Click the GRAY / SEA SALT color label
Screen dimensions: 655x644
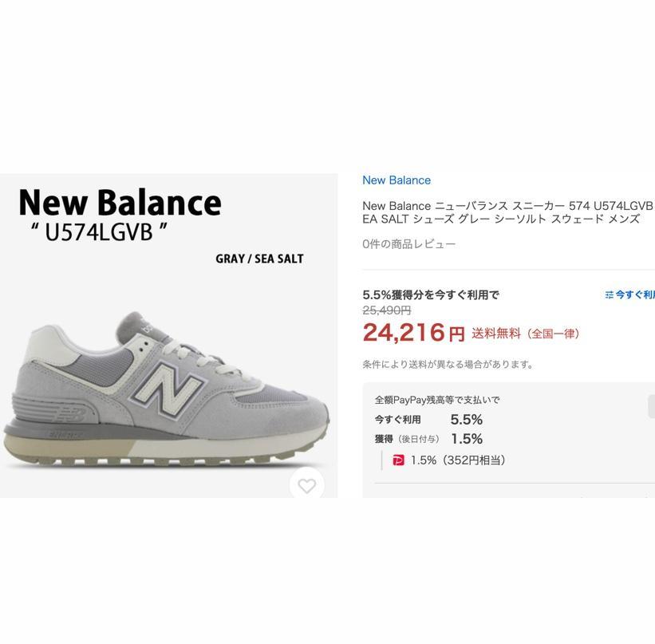[259, 259]
